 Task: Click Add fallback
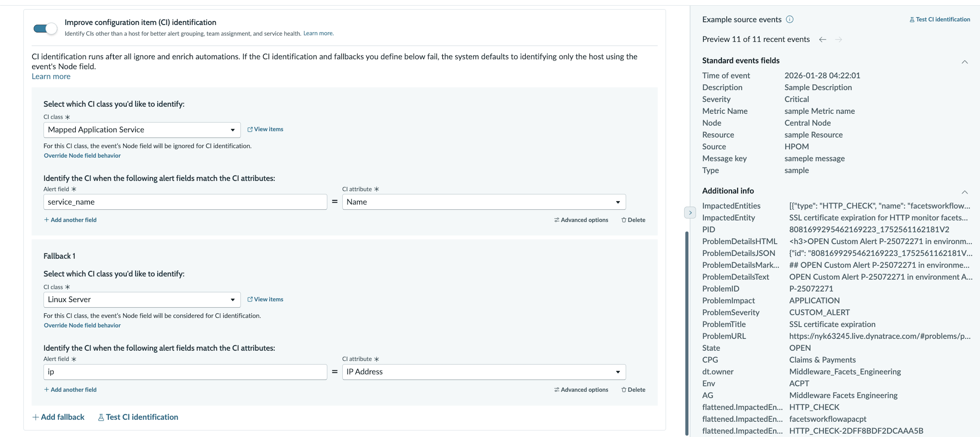[58, 417]
